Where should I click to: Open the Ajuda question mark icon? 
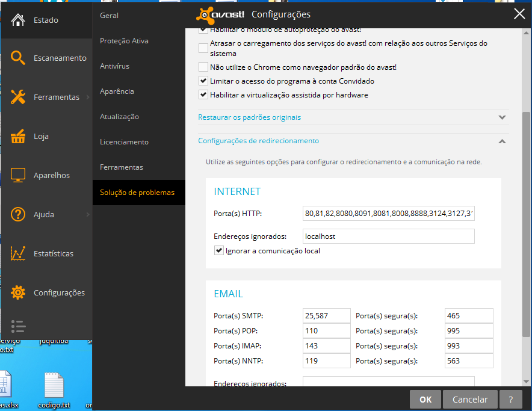point(18,214)
